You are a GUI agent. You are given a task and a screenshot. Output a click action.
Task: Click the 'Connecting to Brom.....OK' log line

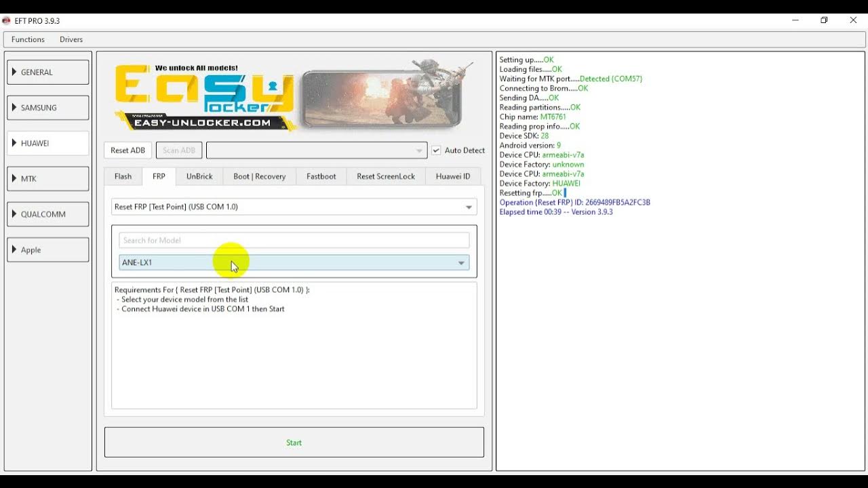coord(544,88)
